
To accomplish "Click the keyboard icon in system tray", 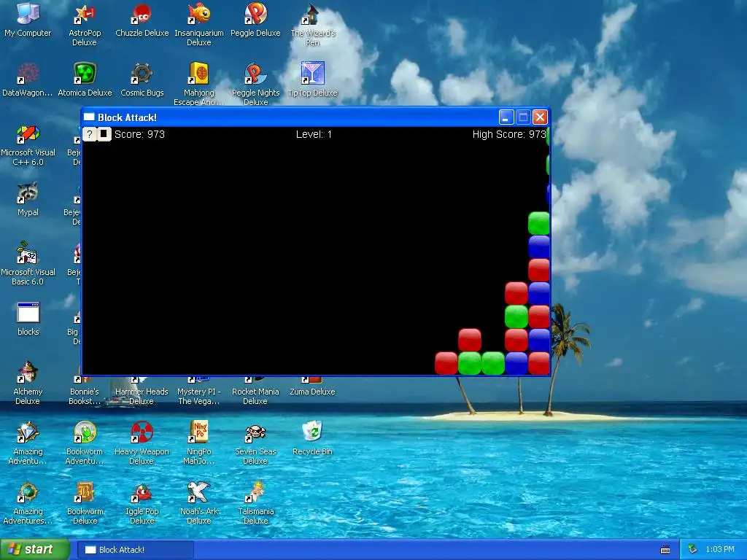I will pyautogui.click(x=665, y=550).
